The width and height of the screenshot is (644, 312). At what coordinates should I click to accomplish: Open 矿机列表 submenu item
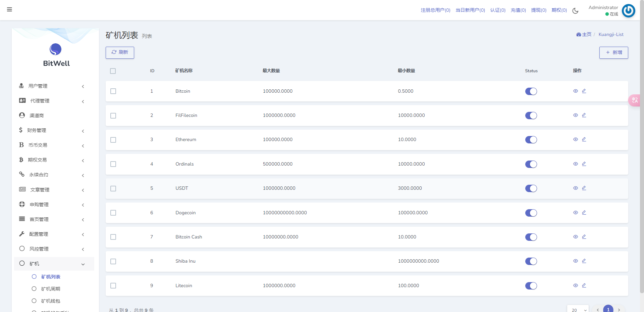pyautogui.click(x=51, y=277)
